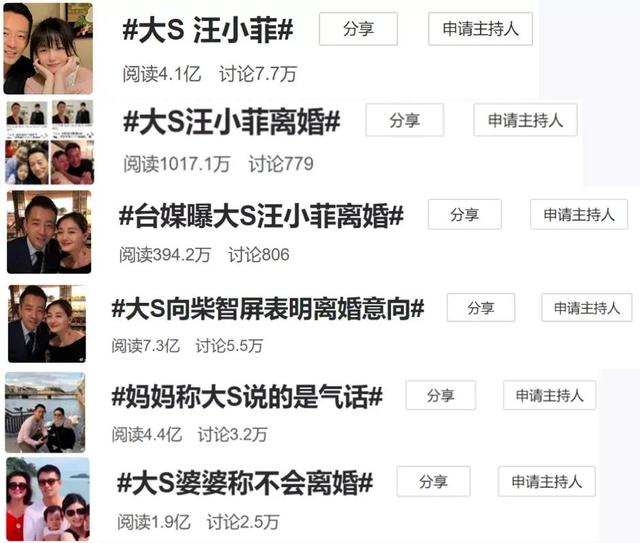The width and height of the screenshot is (640, 543).
Task: Open the #大S汪小菲离婚# topic link
Action: click(231, 122)
